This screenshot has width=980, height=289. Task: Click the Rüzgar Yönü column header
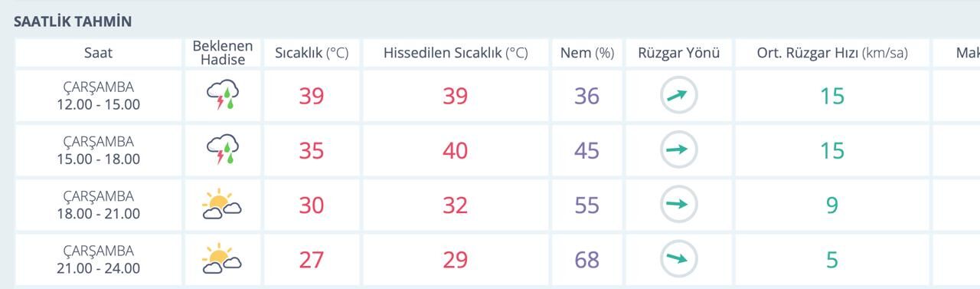[679, 53]
